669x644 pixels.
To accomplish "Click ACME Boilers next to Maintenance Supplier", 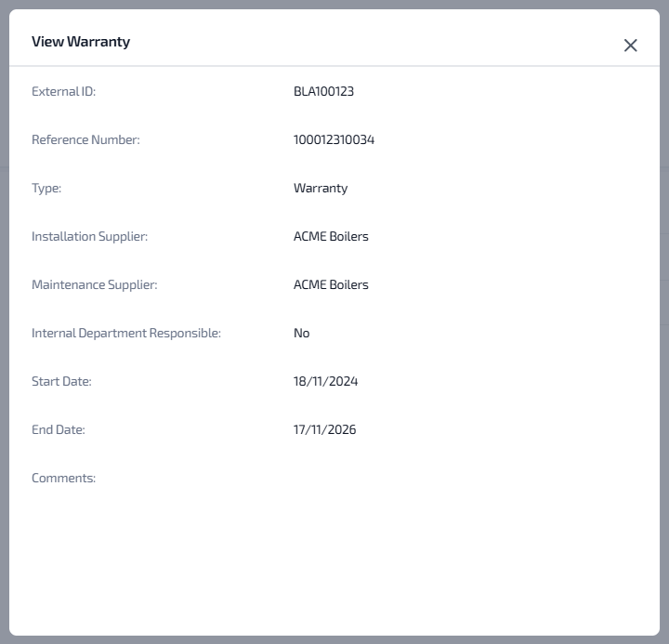I will 331,285.
